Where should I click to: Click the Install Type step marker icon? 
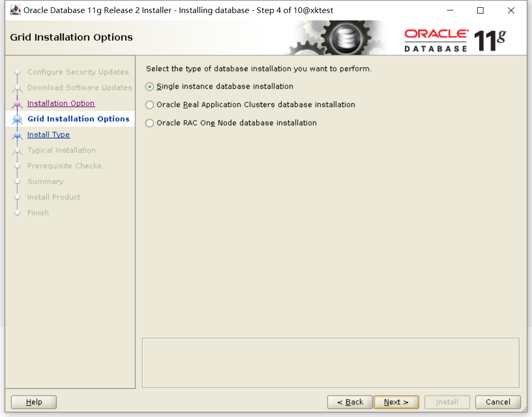click(x=17, y=135)
